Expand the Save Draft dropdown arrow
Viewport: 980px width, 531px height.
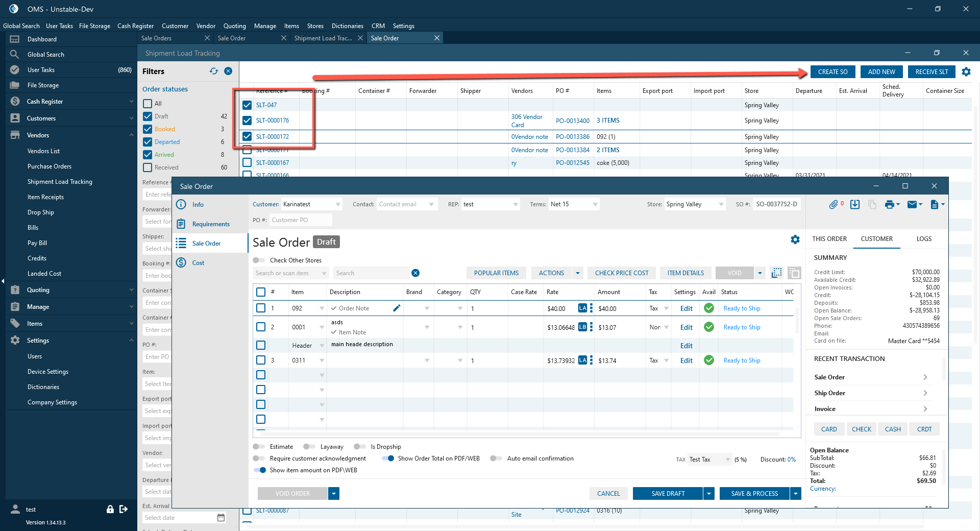(x=708, y=494)
